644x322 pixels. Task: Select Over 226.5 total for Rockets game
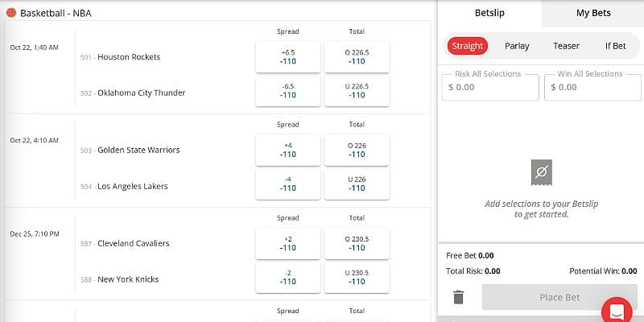pyautogui.click(x=357, y=57)
